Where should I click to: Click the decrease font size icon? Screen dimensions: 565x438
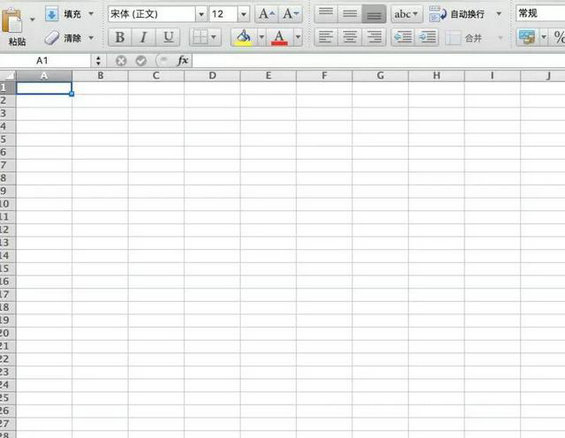point(290,14)
